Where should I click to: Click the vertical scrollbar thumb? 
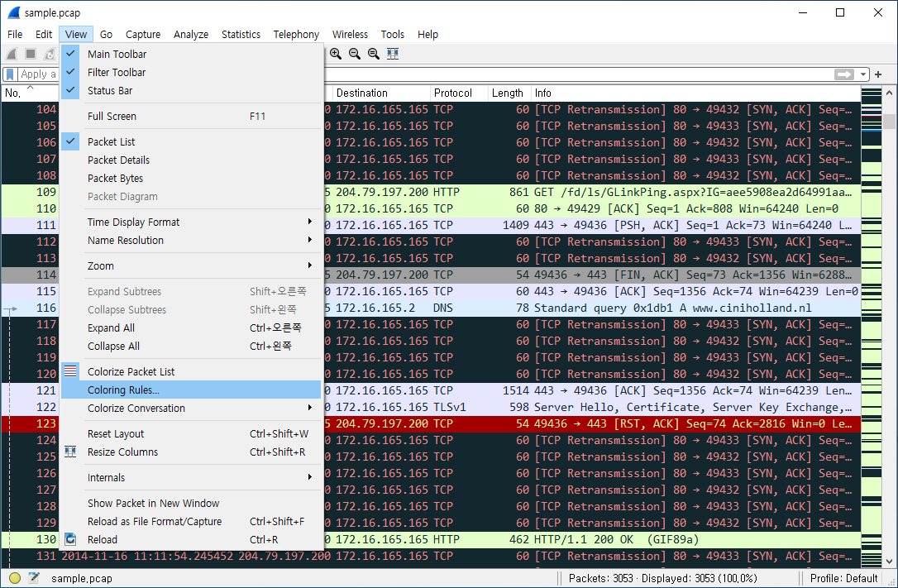coord(889,122)
